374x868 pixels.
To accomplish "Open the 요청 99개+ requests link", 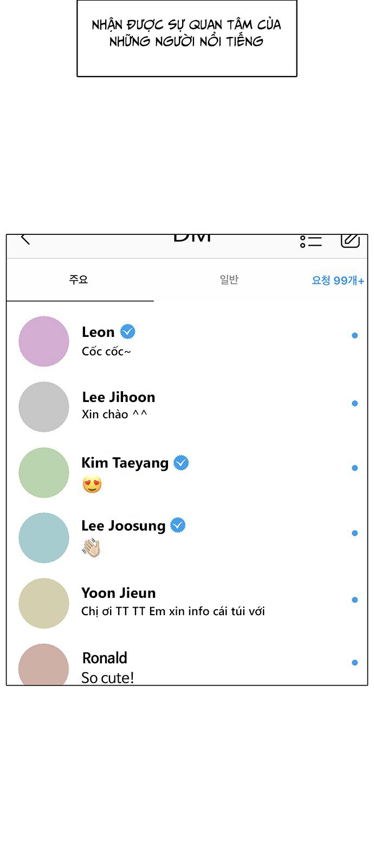I will tap(337, 280).
